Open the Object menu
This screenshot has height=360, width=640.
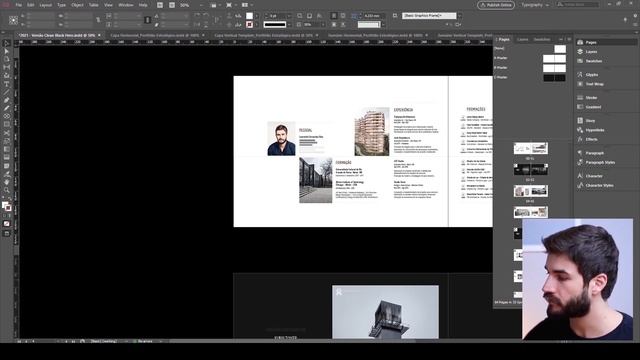[77, 5]
